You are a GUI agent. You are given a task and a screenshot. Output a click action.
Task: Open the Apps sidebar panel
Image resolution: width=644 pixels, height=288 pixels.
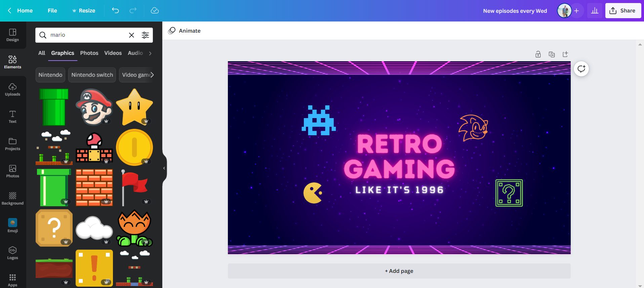tap(12, 280)
